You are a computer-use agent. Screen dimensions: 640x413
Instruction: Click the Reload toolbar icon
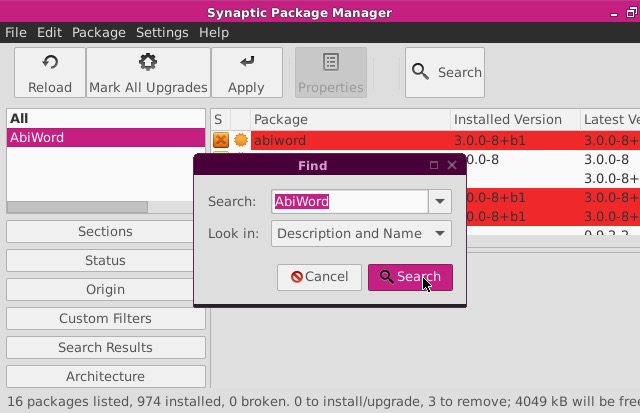click(49, 63)
